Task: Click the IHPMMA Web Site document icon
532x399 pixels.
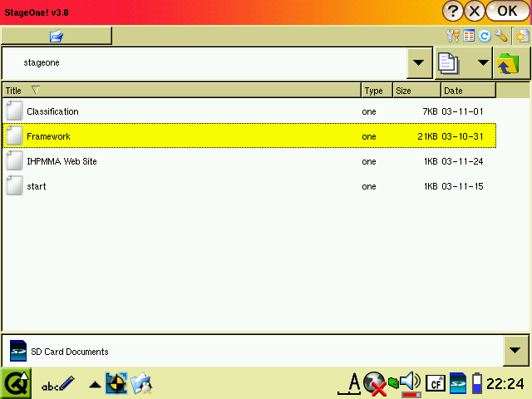Action: click(15, 160)
